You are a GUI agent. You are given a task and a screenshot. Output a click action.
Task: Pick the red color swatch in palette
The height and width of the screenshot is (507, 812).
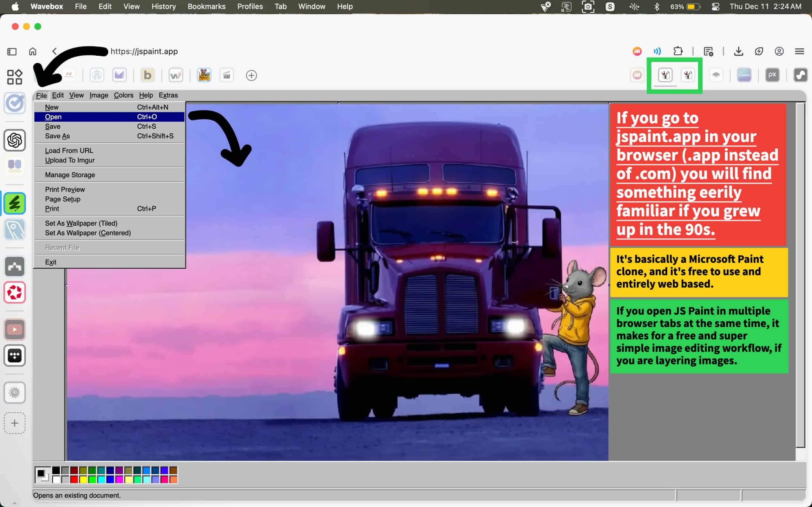pos(74,479)
